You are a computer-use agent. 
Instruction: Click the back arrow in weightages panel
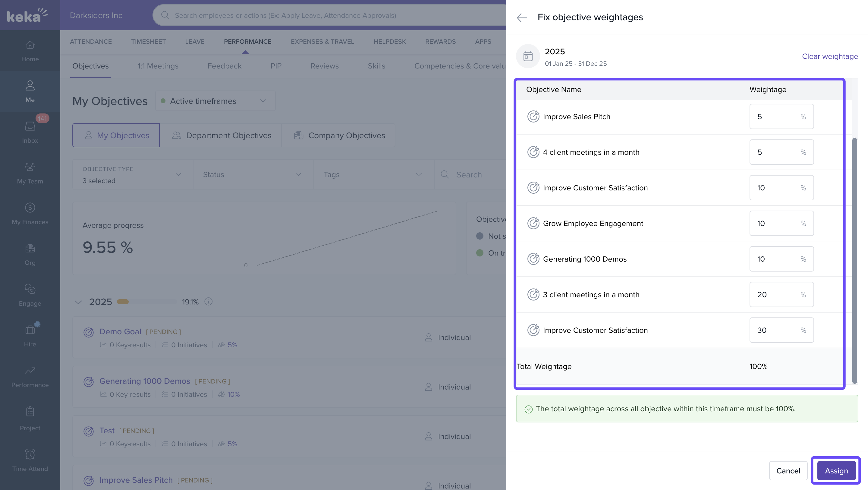[522, 17]
